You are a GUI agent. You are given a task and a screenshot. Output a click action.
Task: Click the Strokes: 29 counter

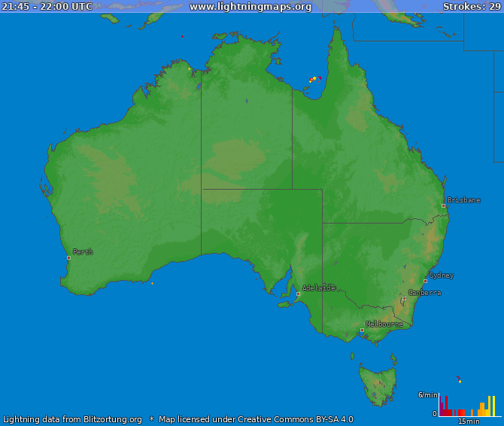pos(471,7)
